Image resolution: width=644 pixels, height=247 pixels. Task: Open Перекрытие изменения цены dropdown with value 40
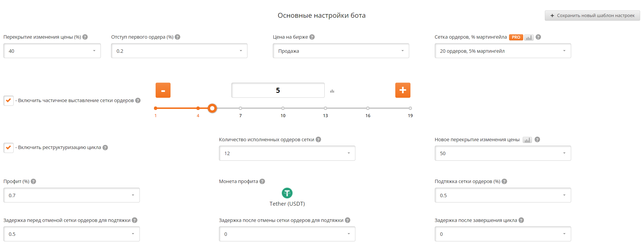coord(52,51)
